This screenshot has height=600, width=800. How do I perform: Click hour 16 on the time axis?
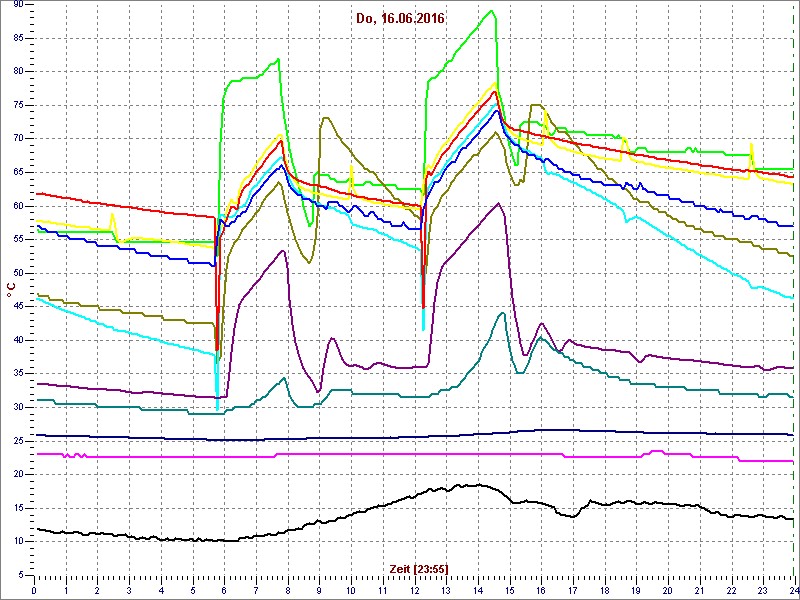[x=540, y=590]
